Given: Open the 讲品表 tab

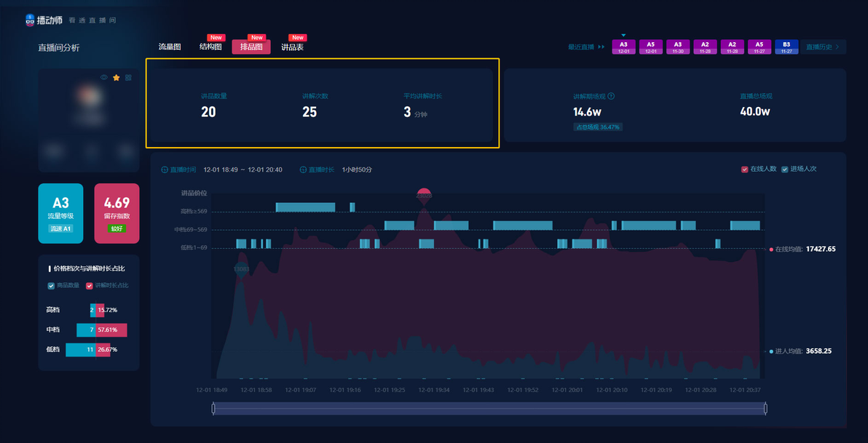Looking at the screenshot, I should [292, 47].
